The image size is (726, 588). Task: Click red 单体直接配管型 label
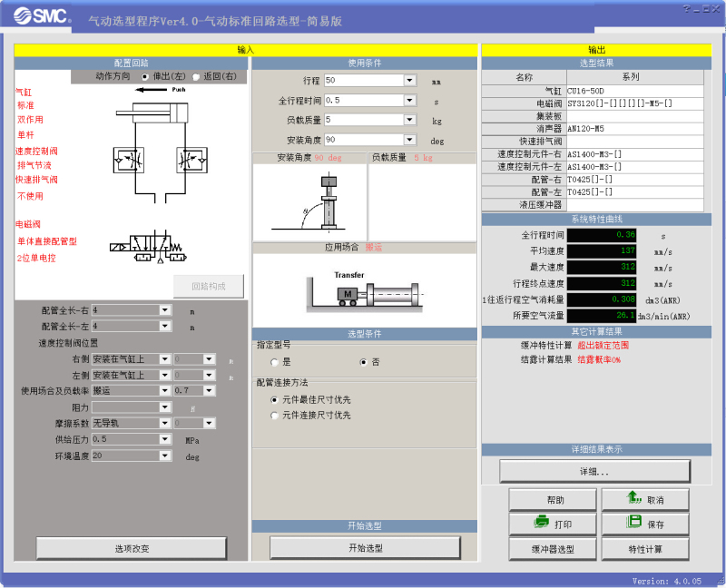(x=47, y=241)
